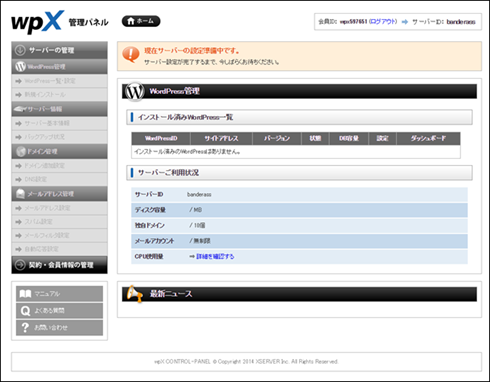490x382 pixels.
Task: Click the wpX CONTROL-PANEL copyright footer text
Action: (x=246, y=361)
